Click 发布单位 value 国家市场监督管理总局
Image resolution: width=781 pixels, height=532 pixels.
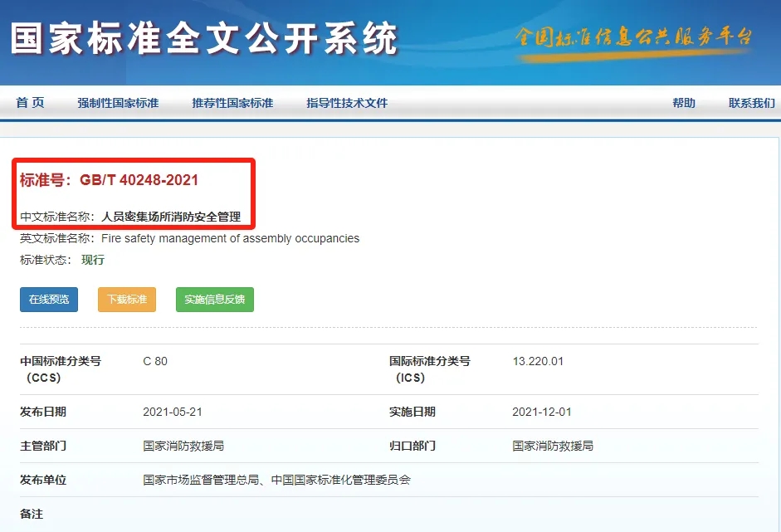201,480
